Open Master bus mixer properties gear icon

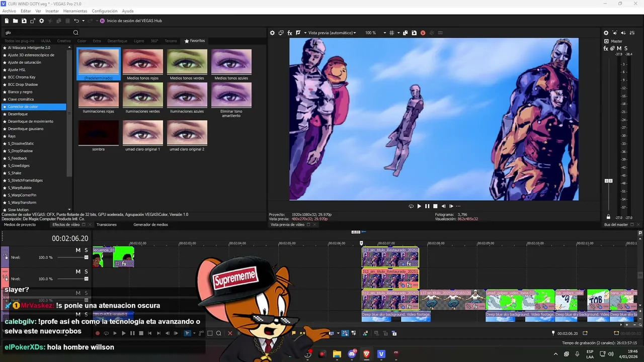point(606,33)
